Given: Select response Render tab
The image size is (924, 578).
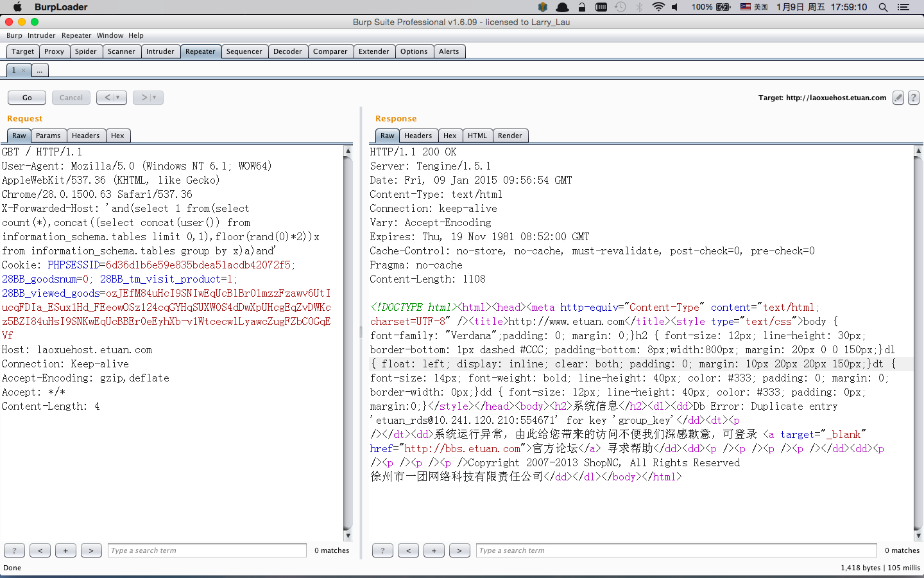Looking at the screenshot, I should click(510, 136).
